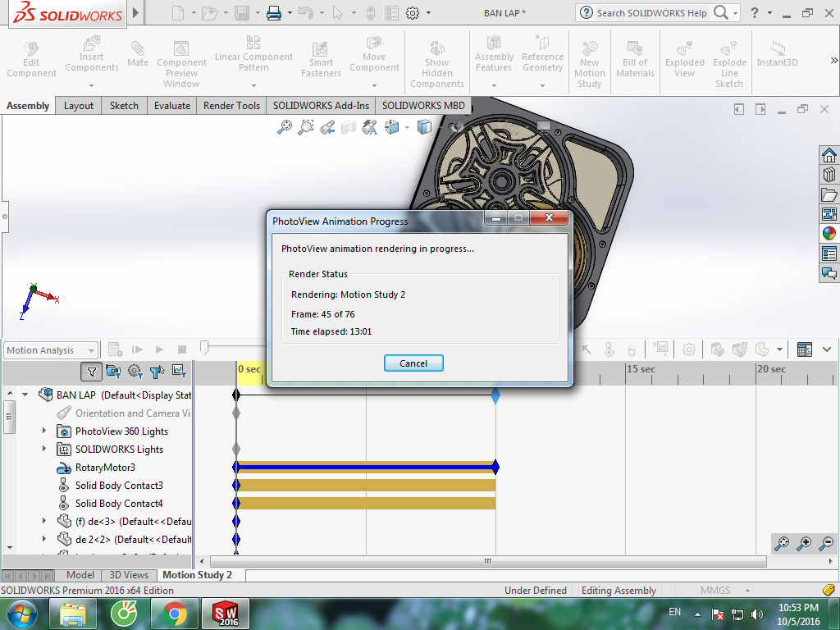Click Show Hidden Components
Viewport: 840px width, 630px height.
pos(436,64)
